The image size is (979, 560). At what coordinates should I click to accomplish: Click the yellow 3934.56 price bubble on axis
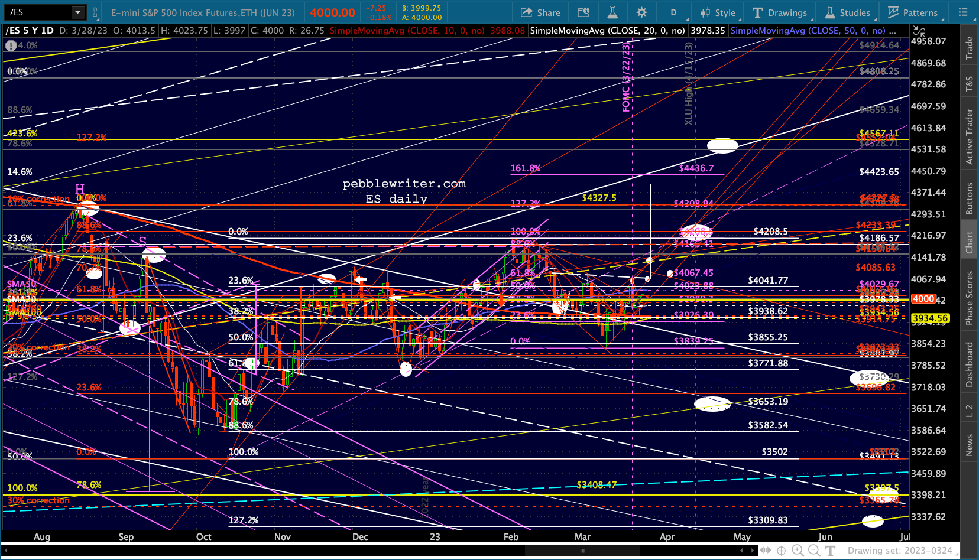pyautogui.click(x=930, y=318)
